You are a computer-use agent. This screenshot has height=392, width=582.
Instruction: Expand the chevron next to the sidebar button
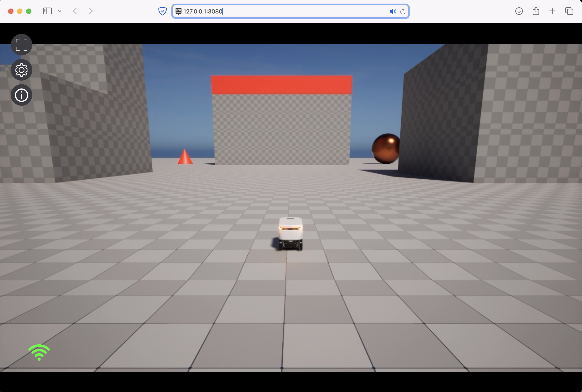coord(60,11)
